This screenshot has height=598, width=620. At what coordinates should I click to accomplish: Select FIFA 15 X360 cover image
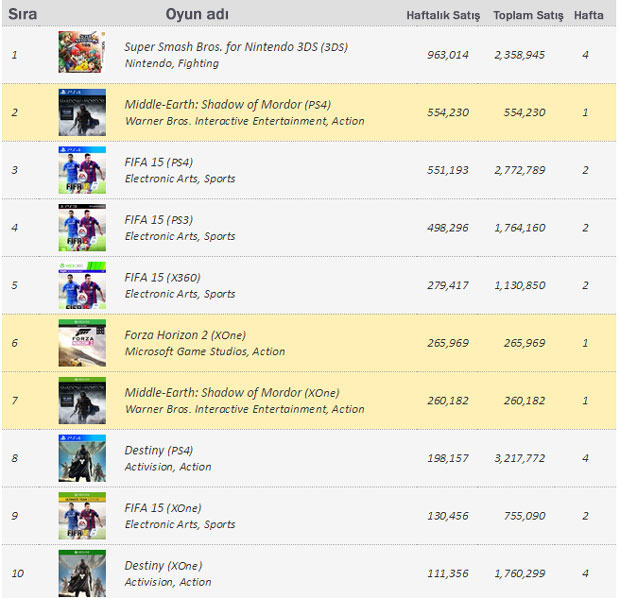point(82,285)
